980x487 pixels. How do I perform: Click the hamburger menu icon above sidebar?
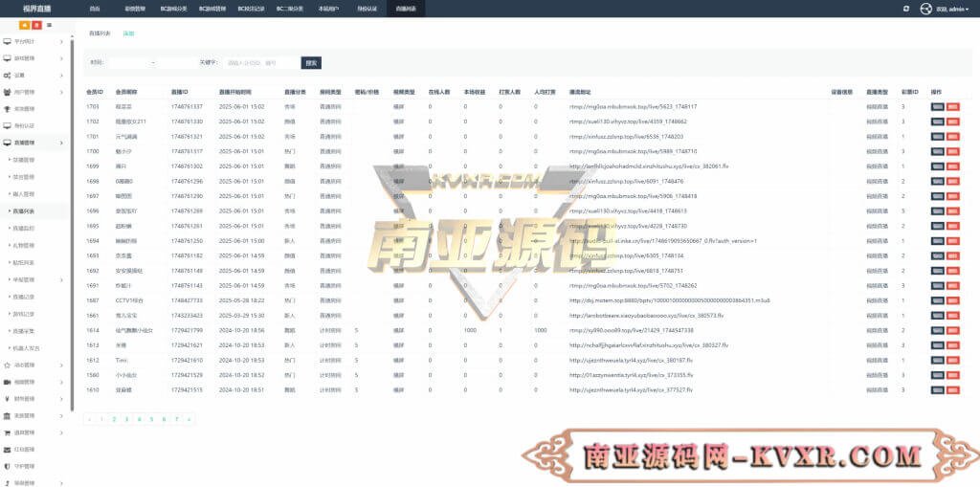point(49,24)
